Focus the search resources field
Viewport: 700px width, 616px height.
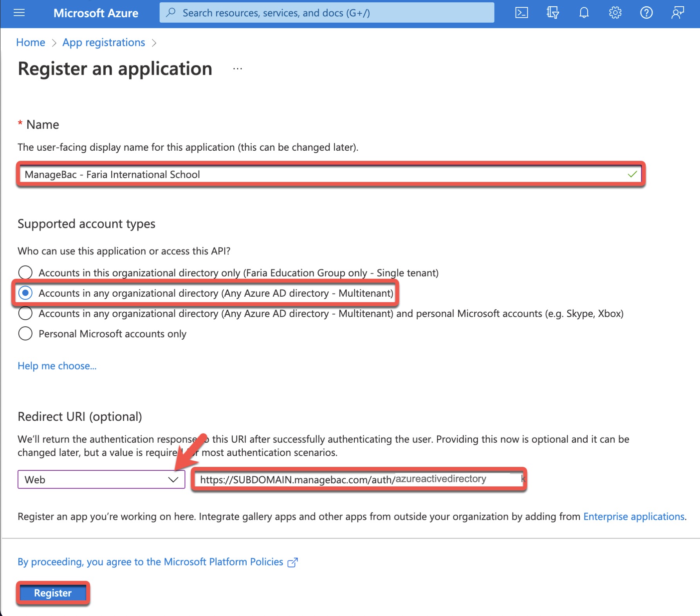point(327,13)
